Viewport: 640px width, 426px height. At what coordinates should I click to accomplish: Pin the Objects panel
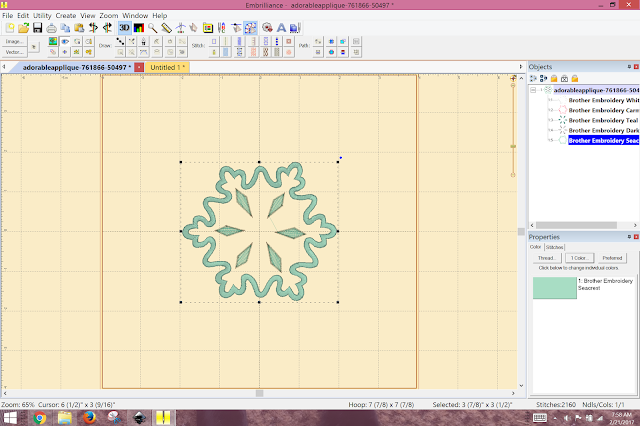click(629, 67)
